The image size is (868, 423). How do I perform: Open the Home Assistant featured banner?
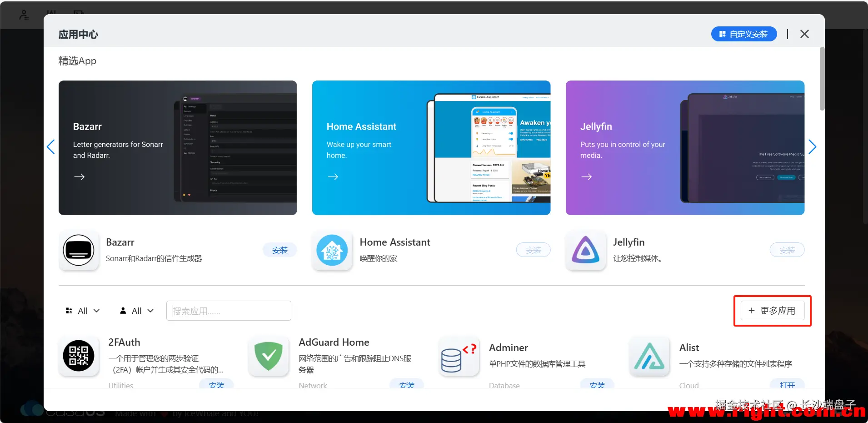click(x=431, y=148)
